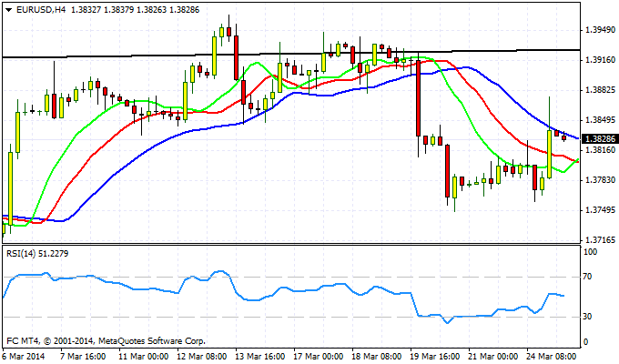The height and width of the screenshot is (364, 619).
Task: Click the 1.38160 price scale value
Action: coord(601,149)
